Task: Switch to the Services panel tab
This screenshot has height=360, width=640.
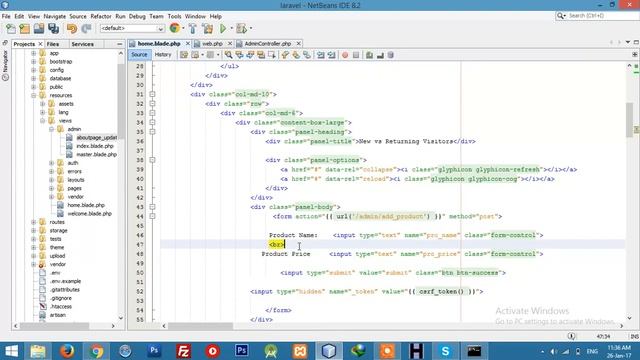Action: [x=82, y=44]
